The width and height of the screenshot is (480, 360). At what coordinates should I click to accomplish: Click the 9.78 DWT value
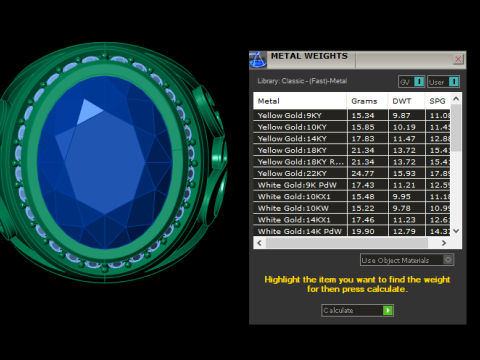[401, 209]
